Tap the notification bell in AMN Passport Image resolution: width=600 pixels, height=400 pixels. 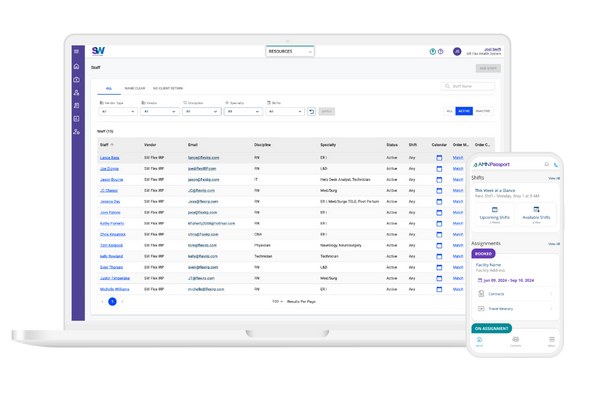pyautogui.click(x=545, y=164)
